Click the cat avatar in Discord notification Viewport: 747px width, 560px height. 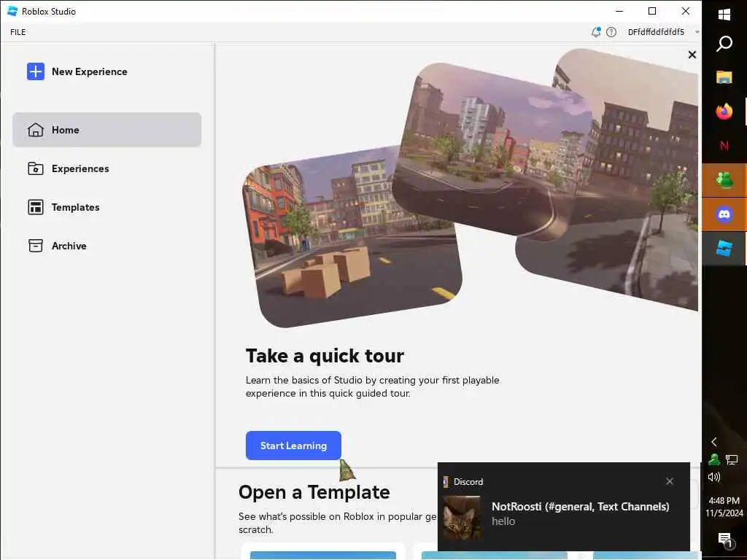(x=462, y=518)
